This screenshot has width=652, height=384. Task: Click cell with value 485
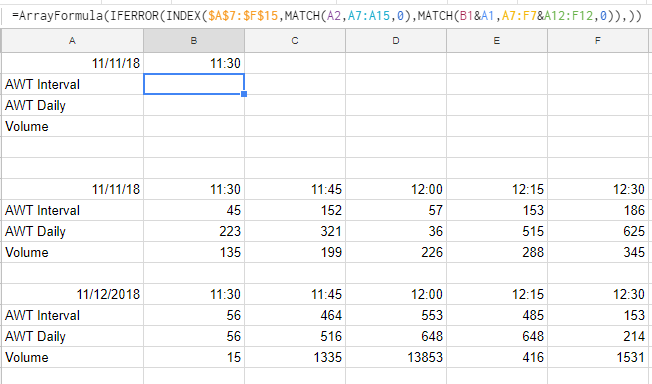(x=497, y=315)
